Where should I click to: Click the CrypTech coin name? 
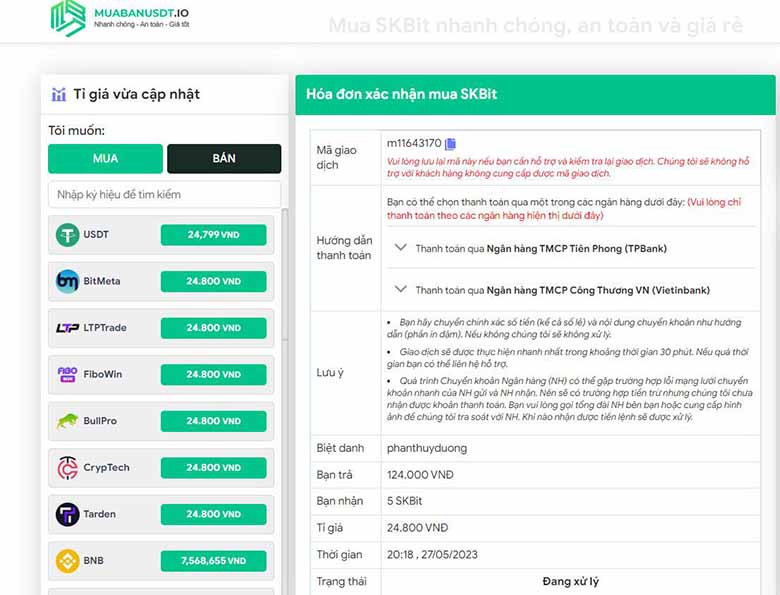click(x=106, y=468)
